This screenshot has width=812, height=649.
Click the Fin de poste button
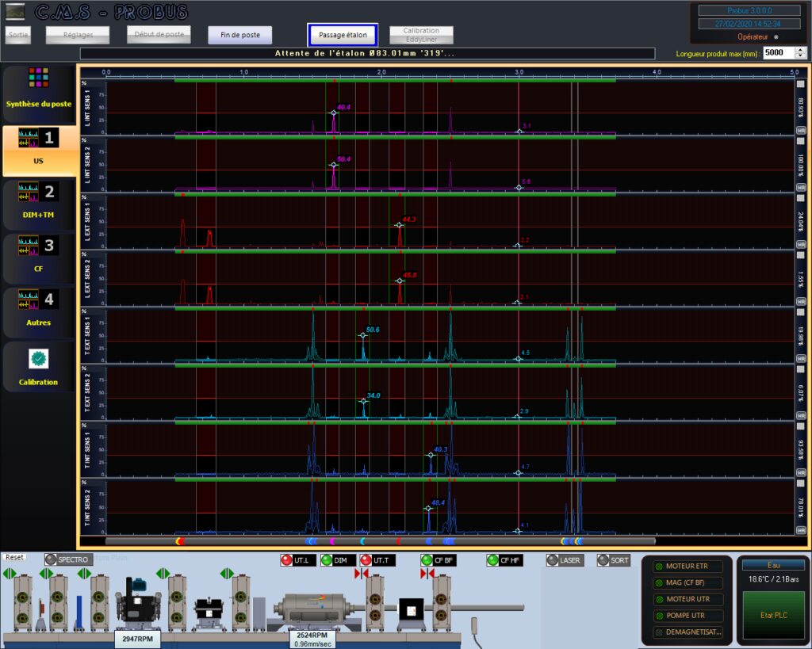pos(239,35)
